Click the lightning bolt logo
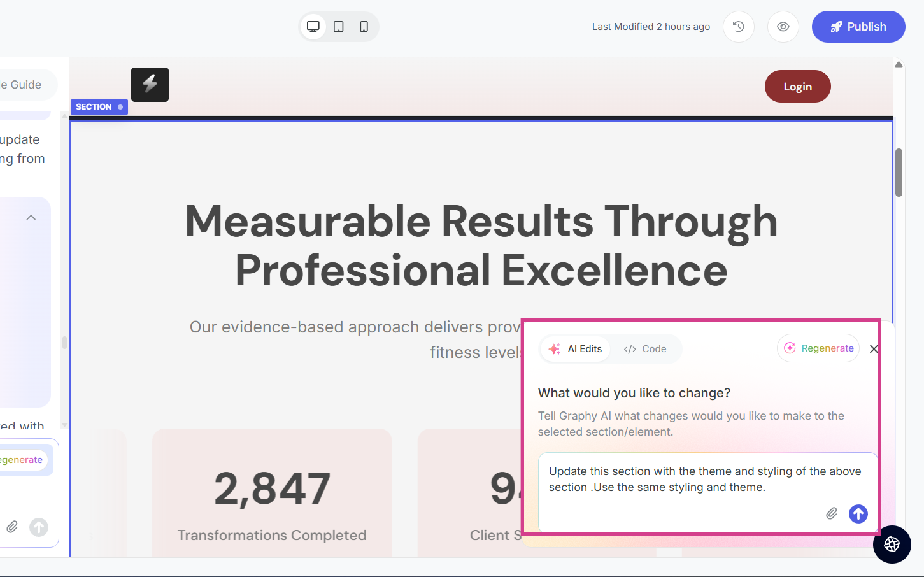 coord(150,84)
